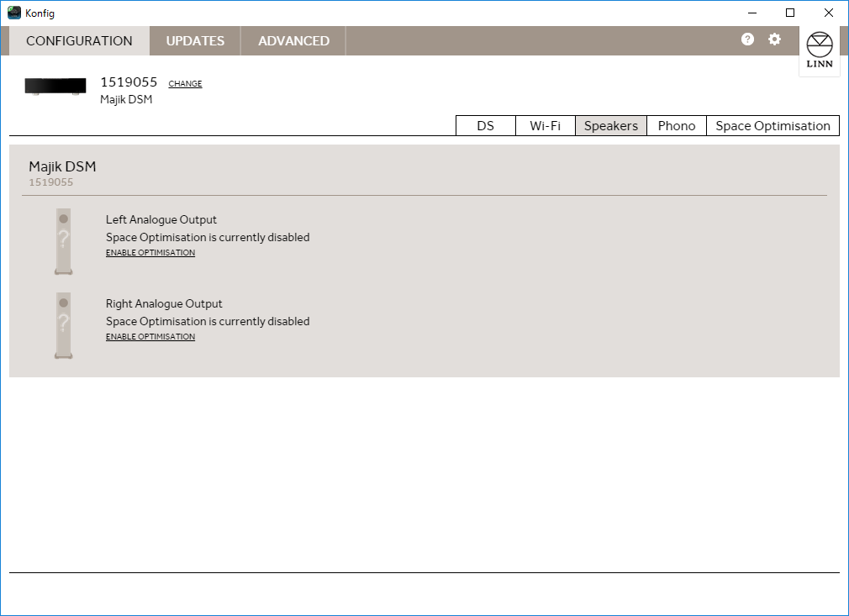Select the Left Analogue Output speaker icon

[63, 241]
